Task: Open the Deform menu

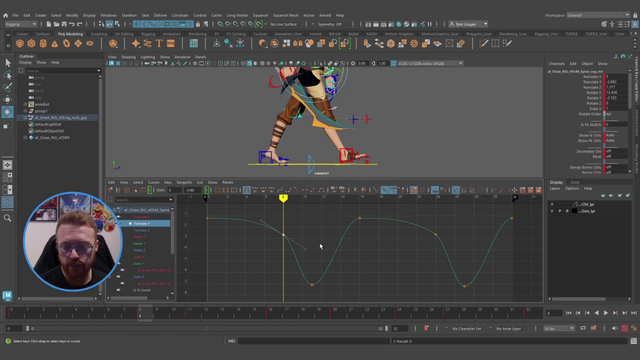Action: tap(160, 16)
